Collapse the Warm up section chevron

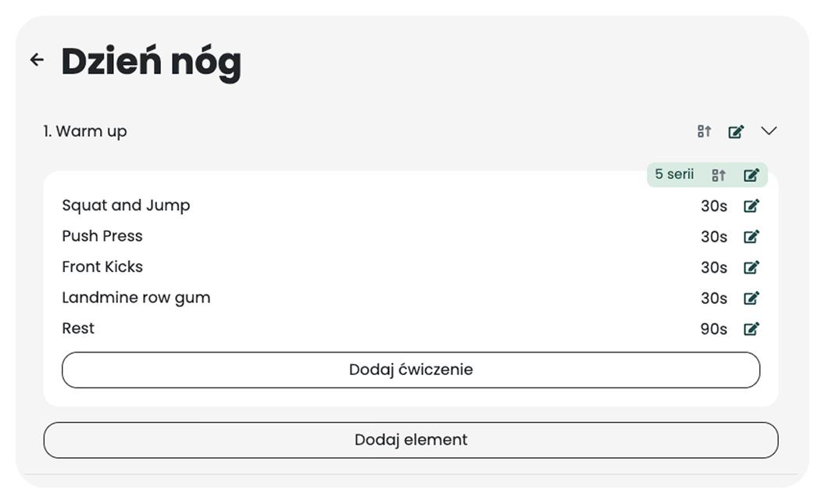(x=769, y=131)
